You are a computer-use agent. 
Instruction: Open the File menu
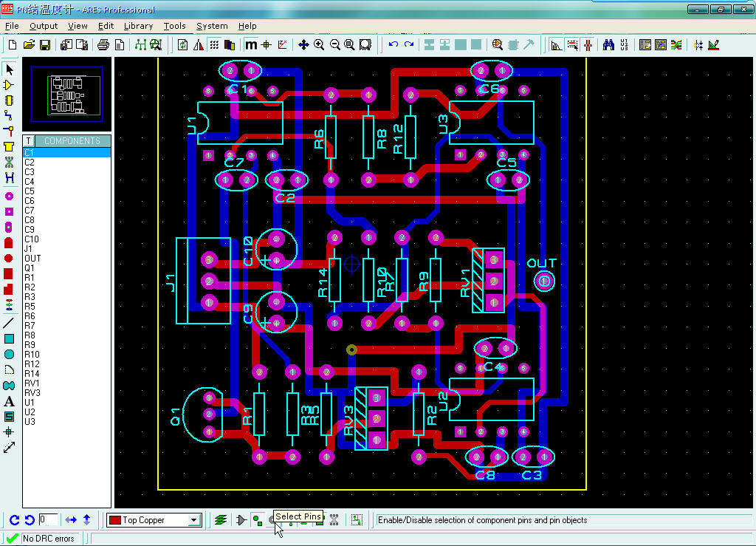12,26
